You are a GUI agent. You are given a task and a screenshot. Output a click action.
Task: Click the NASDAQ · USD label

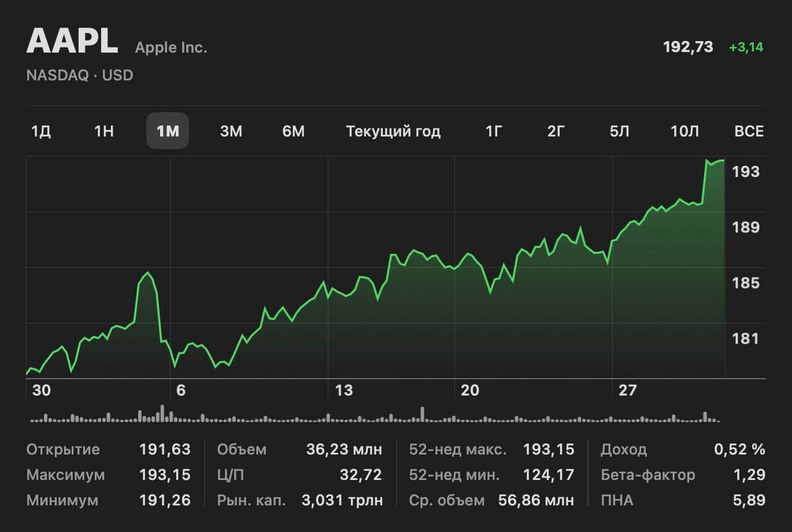point(80,75)
